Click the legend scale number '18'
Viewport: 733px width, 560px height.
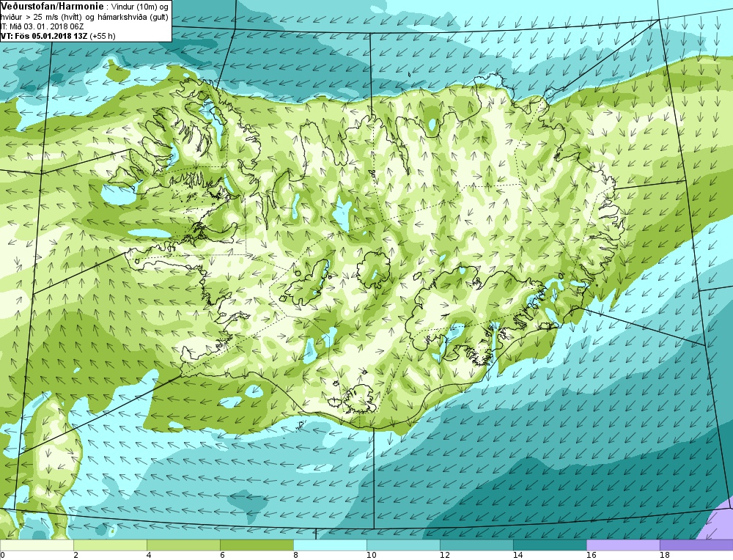665,556
